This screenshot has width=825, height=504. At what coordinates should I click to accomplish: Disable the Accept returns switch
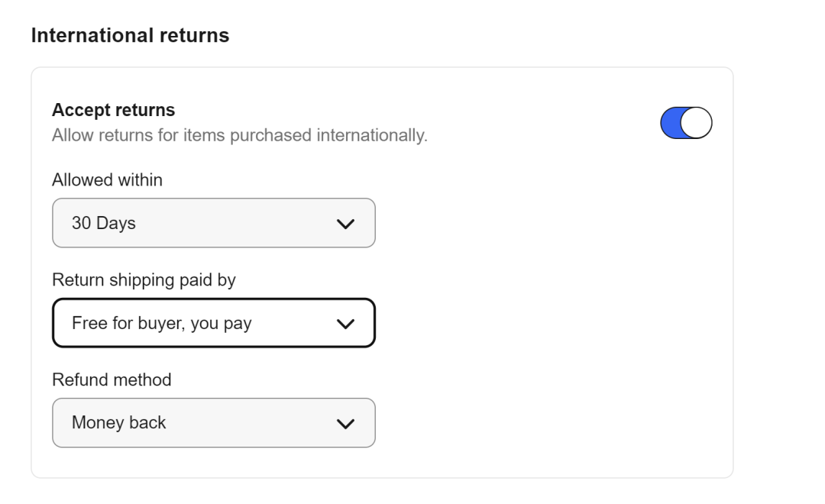pyautogui.click(x=686, y=124)
